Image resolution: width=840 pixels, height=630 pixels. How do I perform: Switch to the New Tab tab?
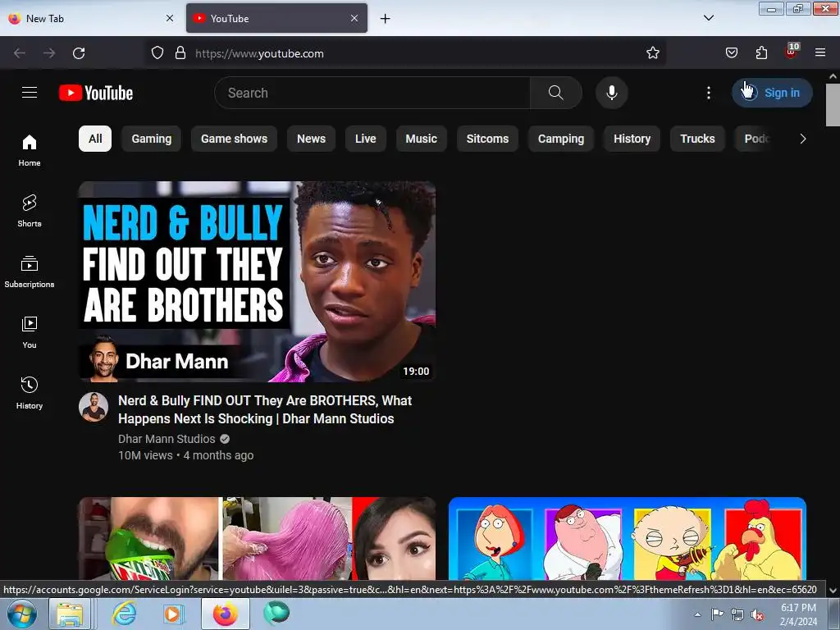91,19
